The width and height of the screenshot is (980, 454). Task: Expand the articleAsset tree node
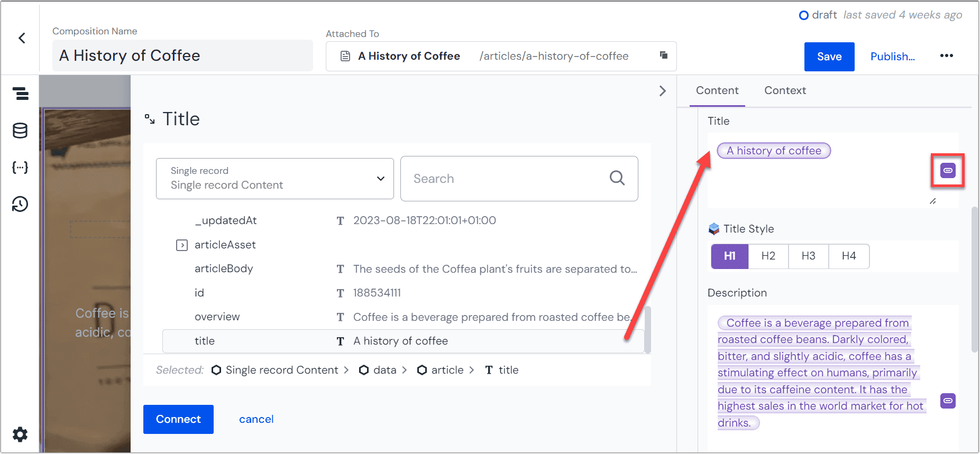pos(182,245)
